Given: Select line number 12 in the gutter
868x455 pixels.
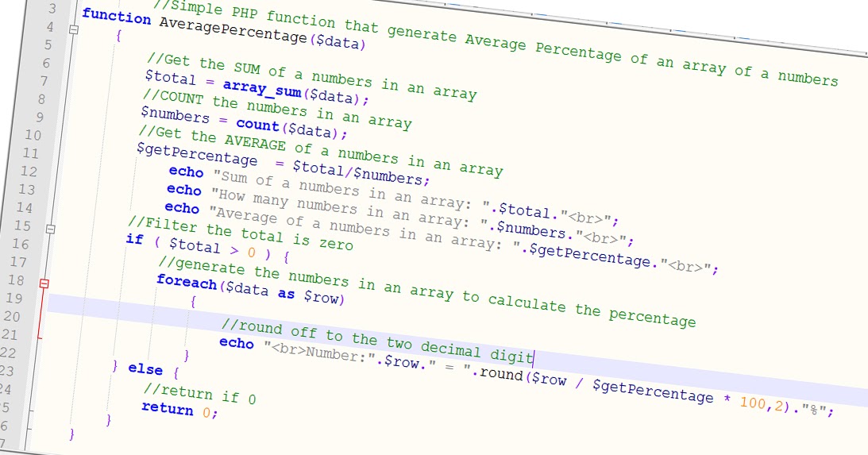Looking at the screenshot, I should (29, 172).
